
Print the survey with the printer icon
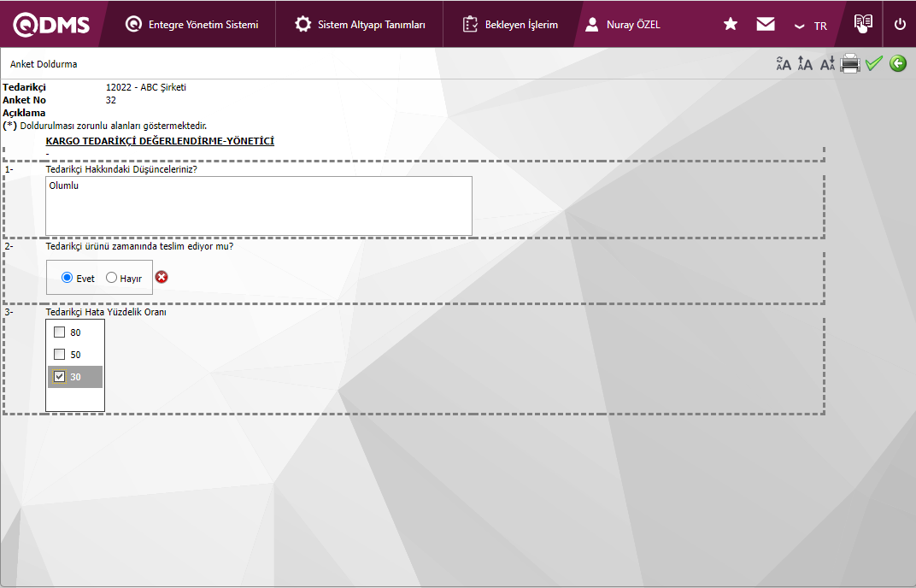(x=850, y=63)
